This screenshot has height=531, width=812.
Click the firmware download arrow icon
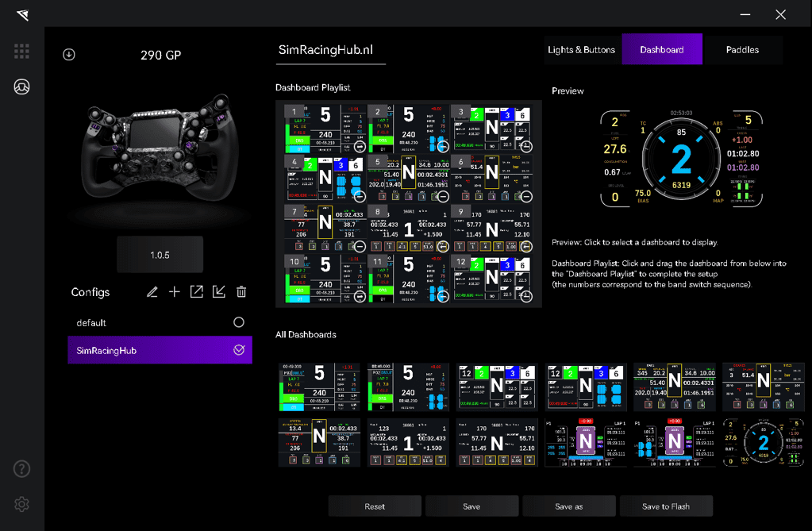click(x=69, y=55)
